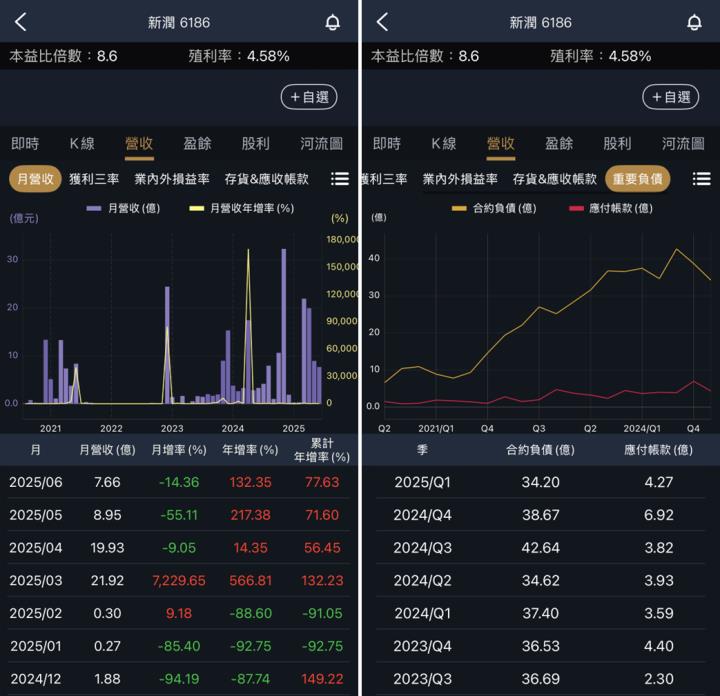Switch to the K線 tab in the left panel
Image resolution: width=720 pixels, height=696 pixels.
(x=82, y=143)
